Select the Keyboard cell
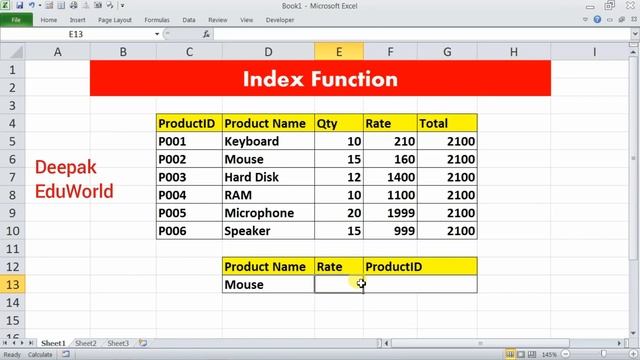The width and height of the screenshot is (640, 360). point(268,141)
